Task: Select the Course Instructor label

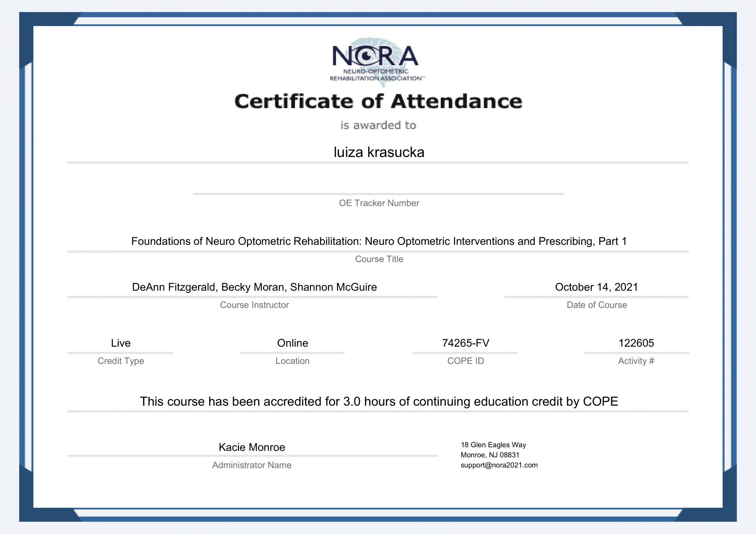Action: (254, 305)
